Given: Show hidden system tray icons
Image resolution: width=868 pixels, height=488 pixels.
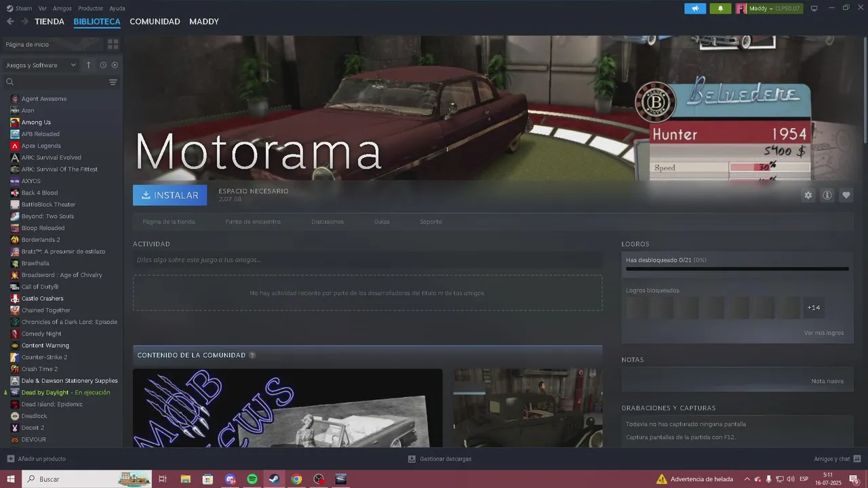Looking at the screenshot, I should 747,479.
